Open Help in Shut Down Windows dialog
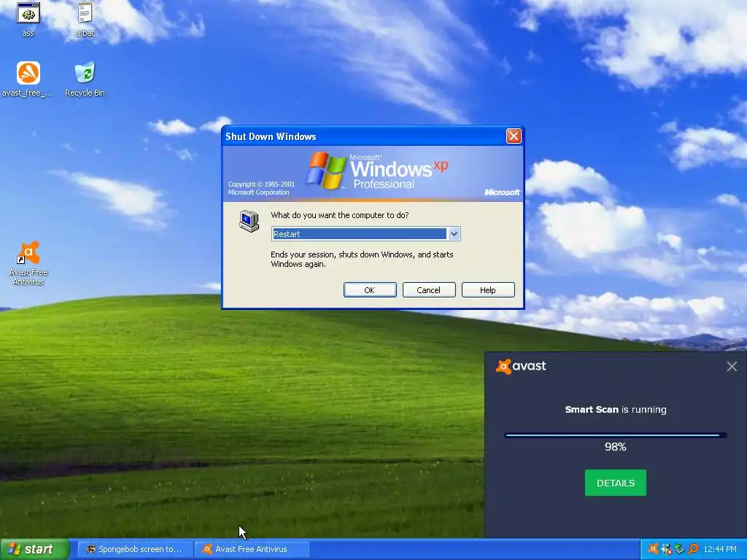Screen dimensions: 747x560 click(x=488, y=290)
